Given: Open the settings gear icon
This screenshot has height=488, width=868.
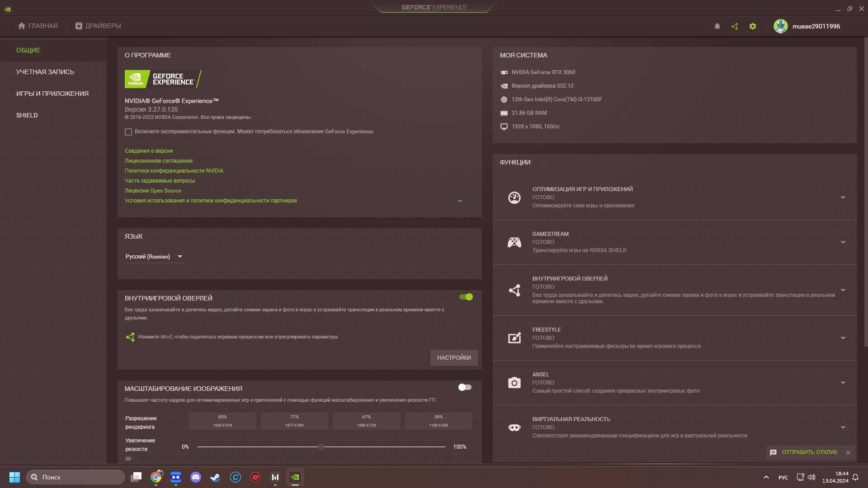Looking at the screenshot, I should pos(753,26).
